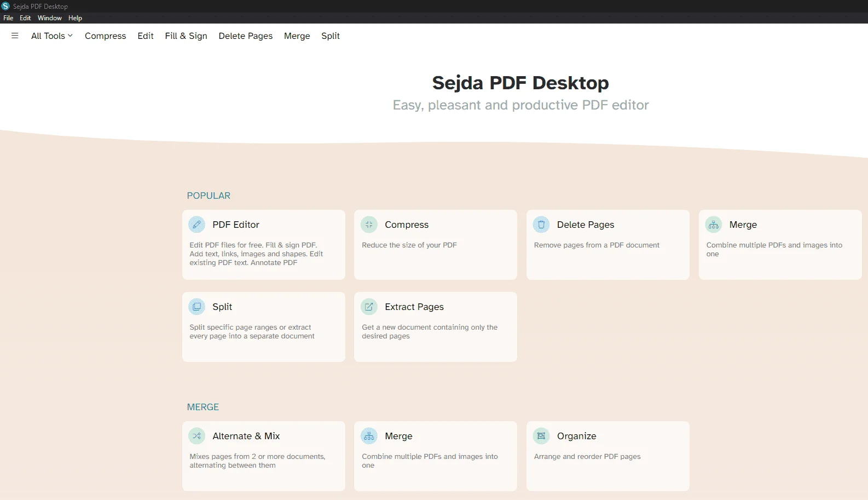The height and width of the screenshot is (500, 868).
Task: Click the Delete Pages trash icon
Action: coord(541,225)
